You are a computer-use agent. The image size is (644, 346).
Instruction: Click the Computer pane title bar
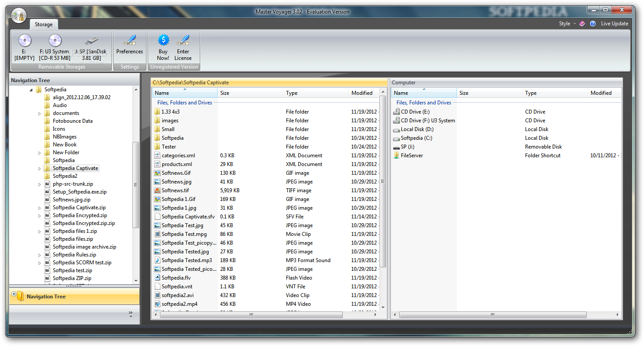[x=506, y=83]
